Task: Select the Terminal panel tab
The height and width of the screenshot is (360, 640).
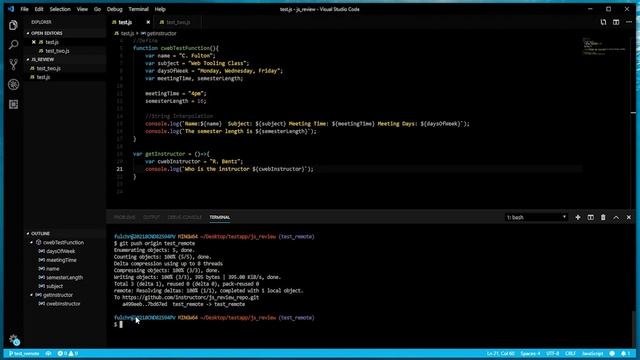Action: point(220,218)
